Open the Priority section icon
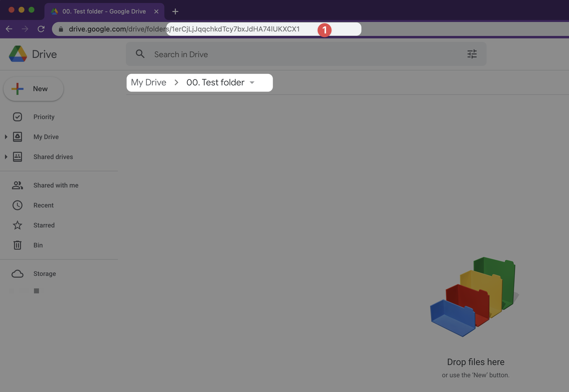Screen dimensions: 569x392 (17, 117)
